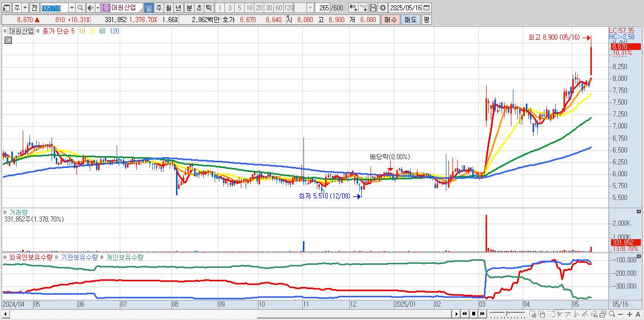Open the empty combo box dropdown before 265
The image size is (644, 320).
click(310, 8)
